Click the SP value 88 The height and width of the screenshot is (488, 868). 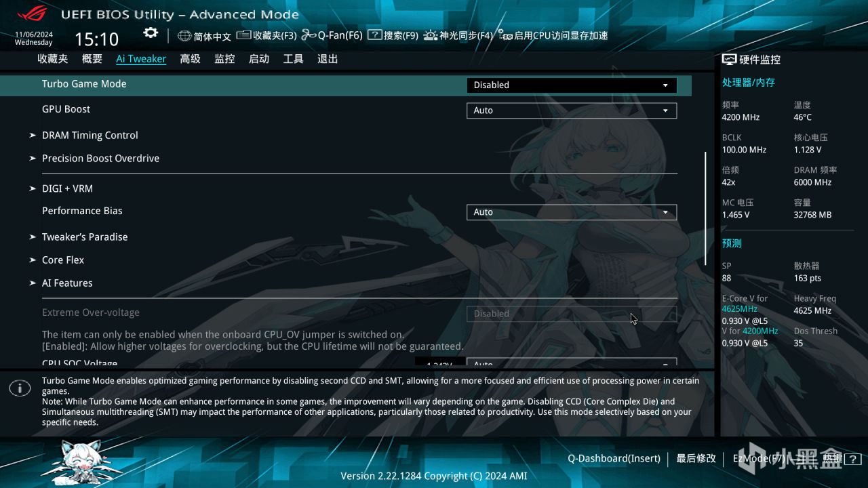(726, 279)
